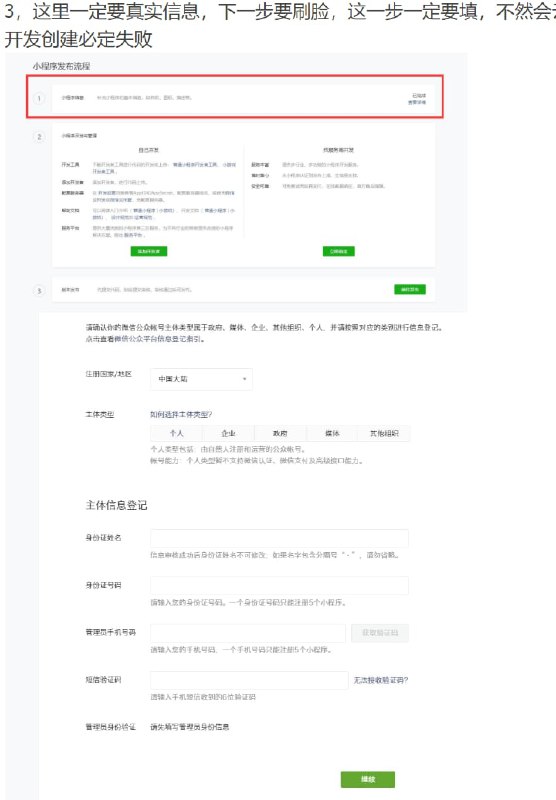Select the 个人 subject type tab

tap(176, 433)
